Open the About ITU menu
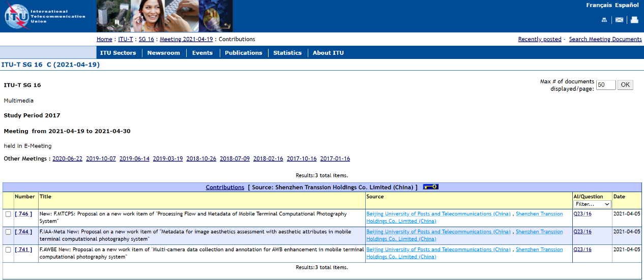 click(328, 53)
